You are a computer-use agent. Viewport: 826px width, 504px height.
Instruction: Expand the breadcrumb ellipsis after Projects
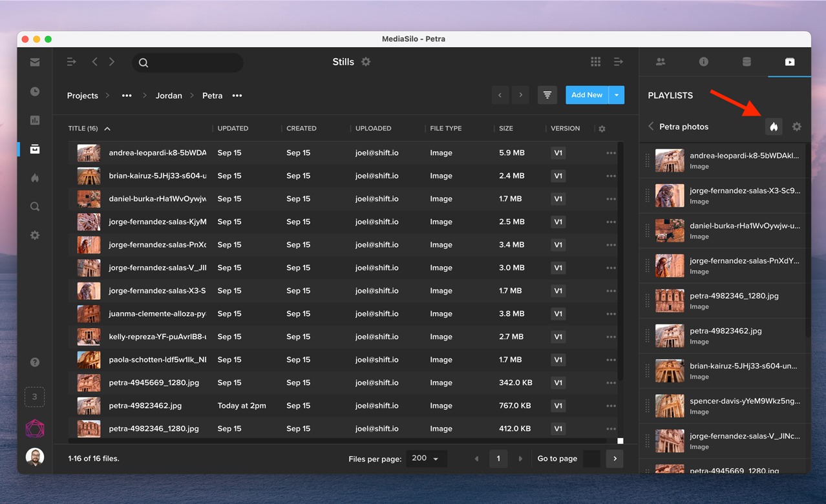click(x=127, y=95)
